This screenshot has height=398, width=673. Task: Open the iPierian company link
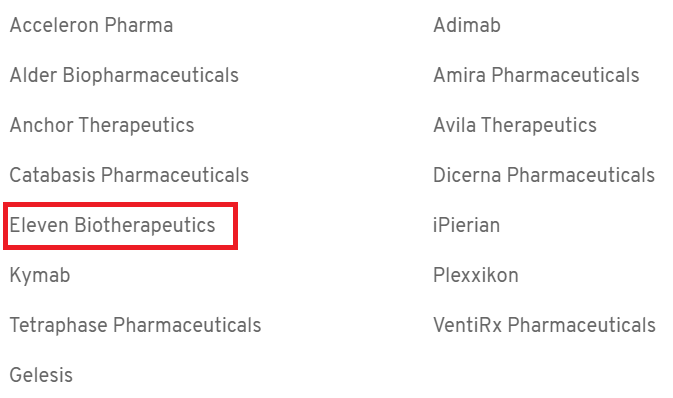(x=467, y=225)
